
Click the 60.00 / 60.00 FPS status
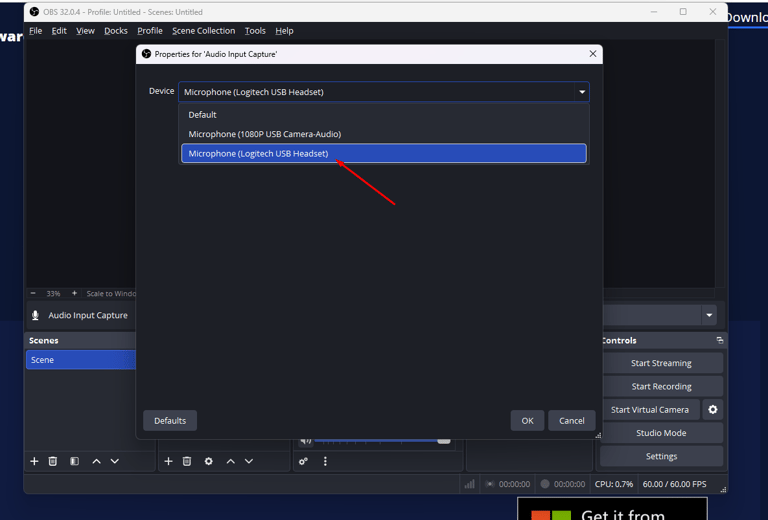pos(674,484)
